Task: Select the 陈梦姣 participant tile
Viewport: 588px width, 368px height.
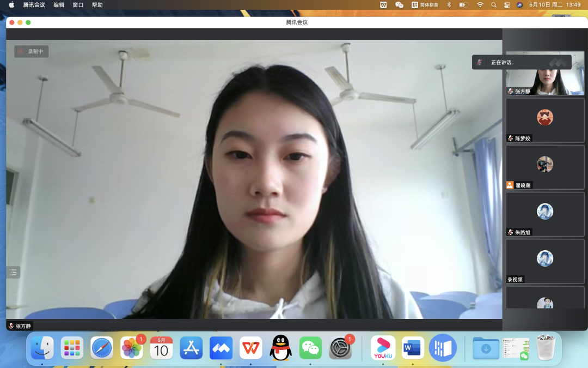Action: [545, 120]
